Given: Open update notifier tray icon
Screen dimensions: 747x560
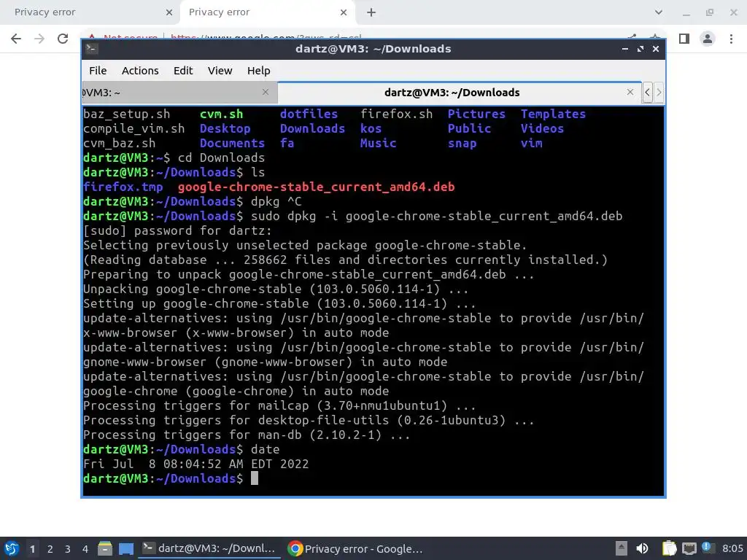Looking at the screenshot, I should pos(708,548).
